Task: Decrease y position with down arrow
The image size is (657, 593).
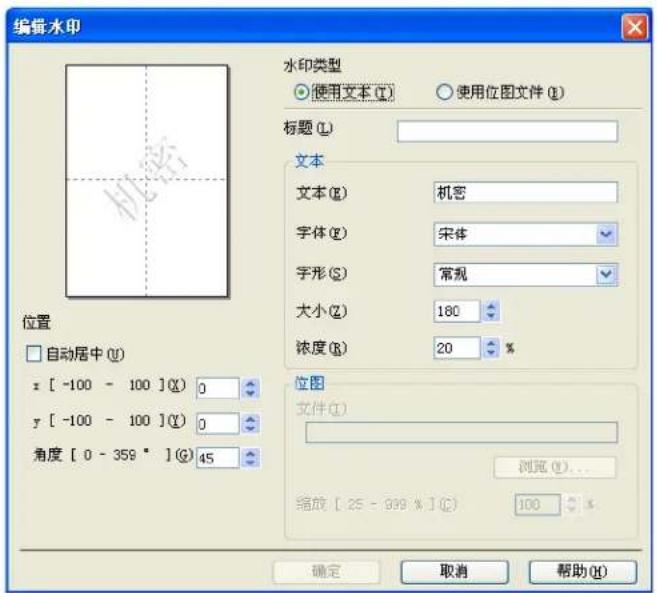Action: click(x=251, y=428)
